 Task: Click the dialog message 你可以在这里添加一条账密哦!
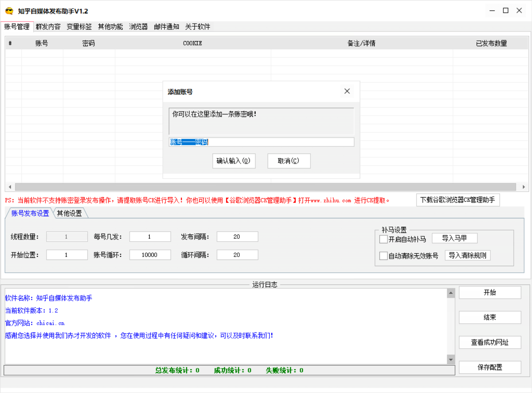click(214, 114)
